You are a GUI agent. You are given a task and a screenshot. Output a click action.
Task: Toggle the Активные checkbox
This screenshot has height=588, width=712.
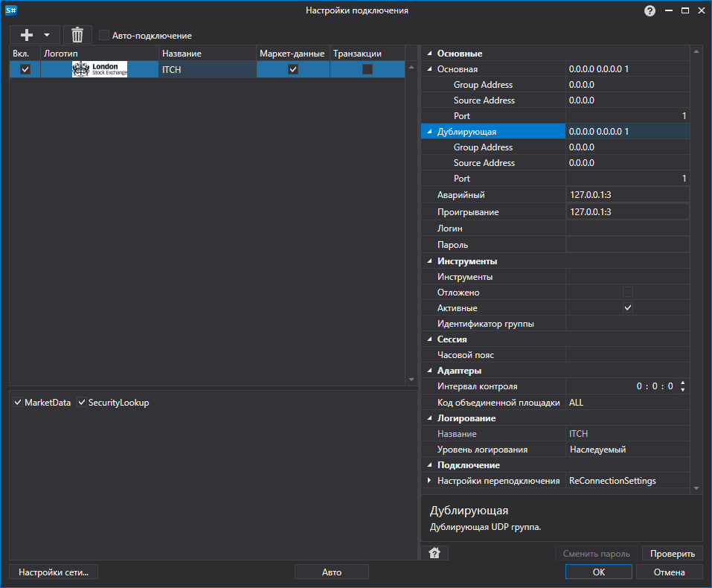pyautogui.click(x=627, y=307)
